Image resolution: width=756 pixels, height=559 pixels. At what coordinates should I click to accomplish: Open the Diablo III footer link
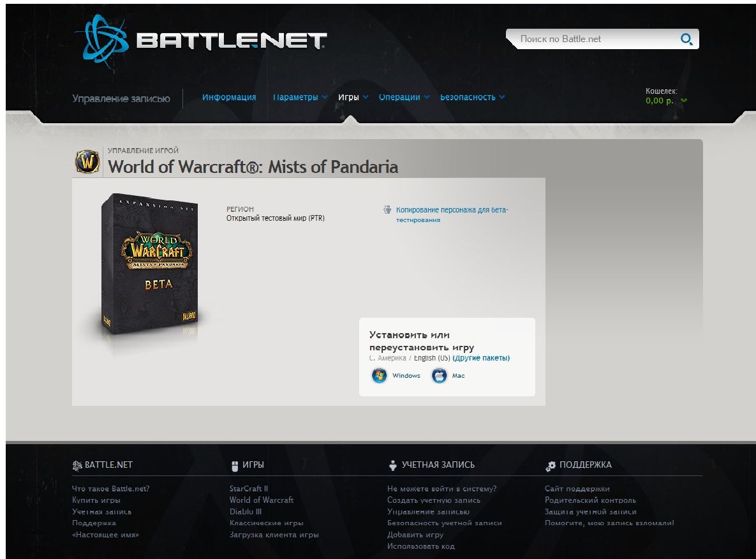pos(246,512)
